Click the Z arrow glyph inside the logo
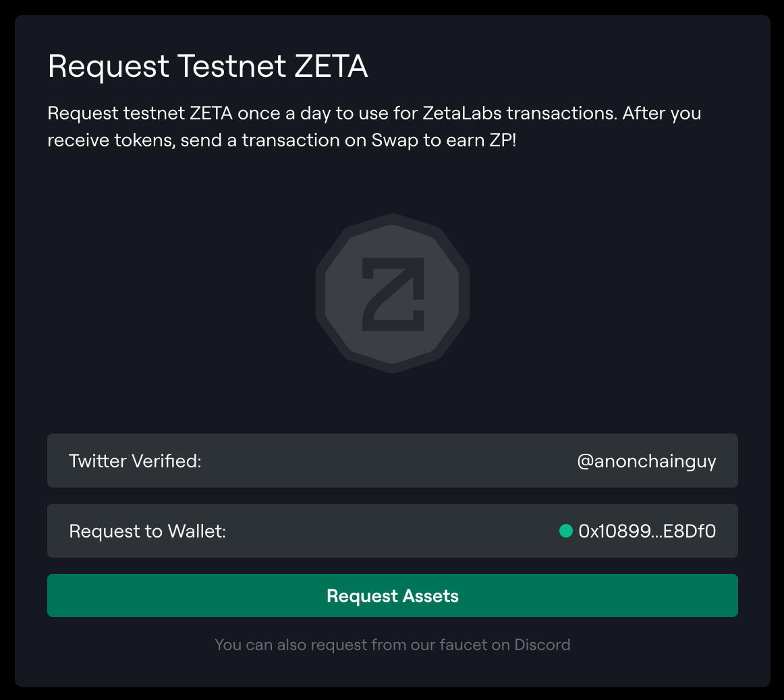Image resolution: width=784 pixels, height=700 pixels. (x=393, y=293)
